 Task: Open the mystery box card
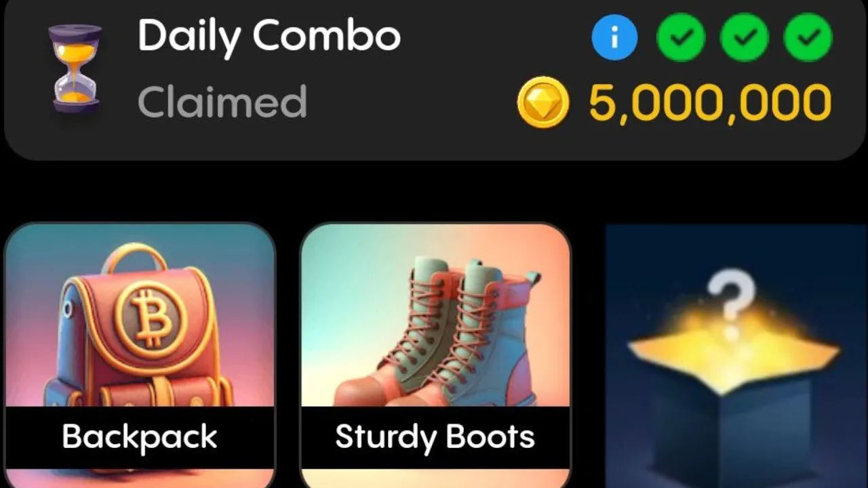pos(736,357)
